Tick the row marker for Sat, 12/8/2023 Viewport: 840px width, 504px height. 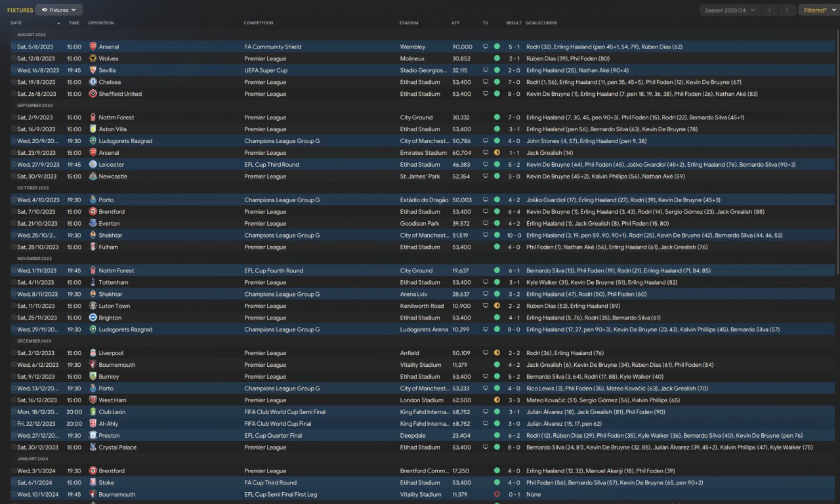tap(13, 58)
